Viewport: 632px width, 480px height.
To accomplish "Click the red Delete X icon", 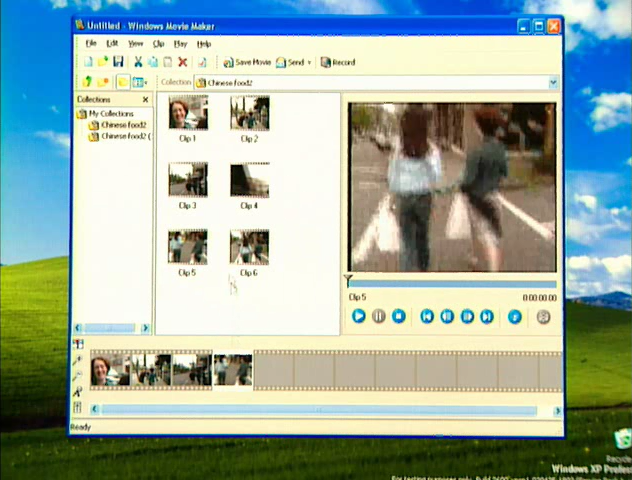I will coord(183,62).
